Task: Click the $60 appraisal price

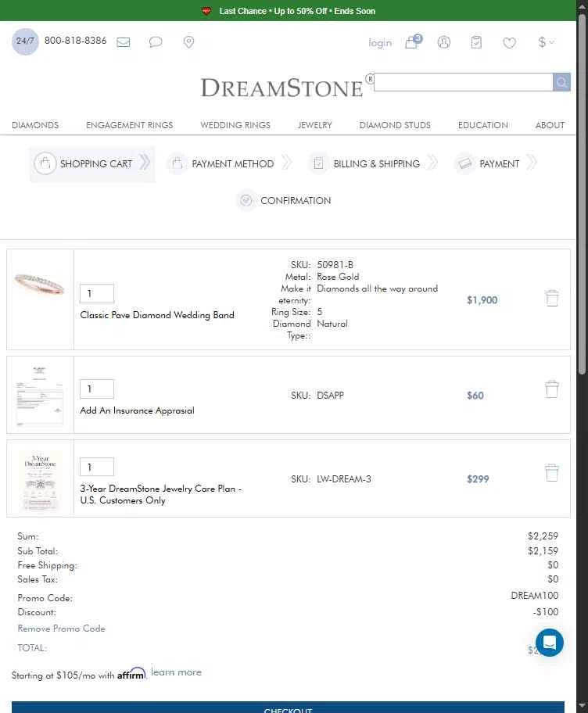Action: (475, 396)
